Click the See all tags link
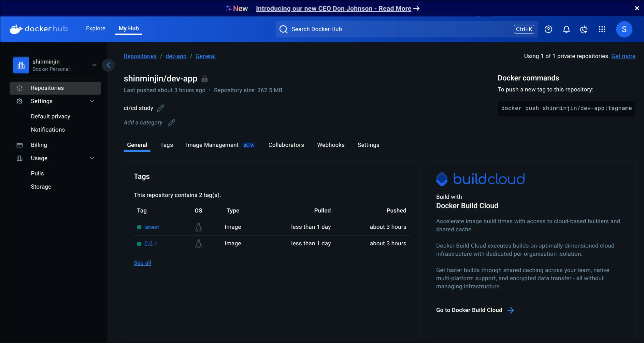Screen dimensions: 644x343 (142, 263)
